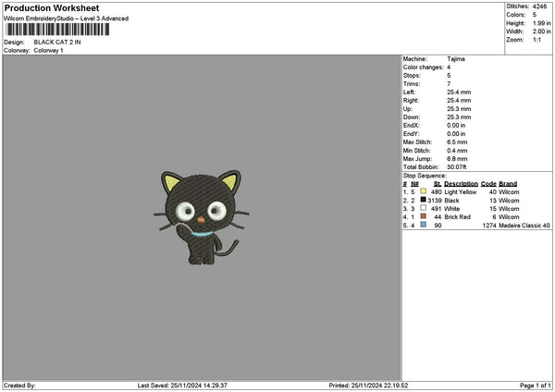Click the Black thread color swatch
Image resolution: width=555 pixels, height=392 pixels.
(423, 200)
